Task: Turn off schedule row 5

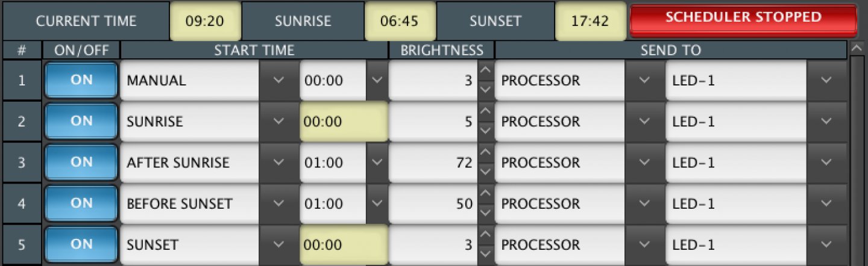Action: tap(81, 244)
